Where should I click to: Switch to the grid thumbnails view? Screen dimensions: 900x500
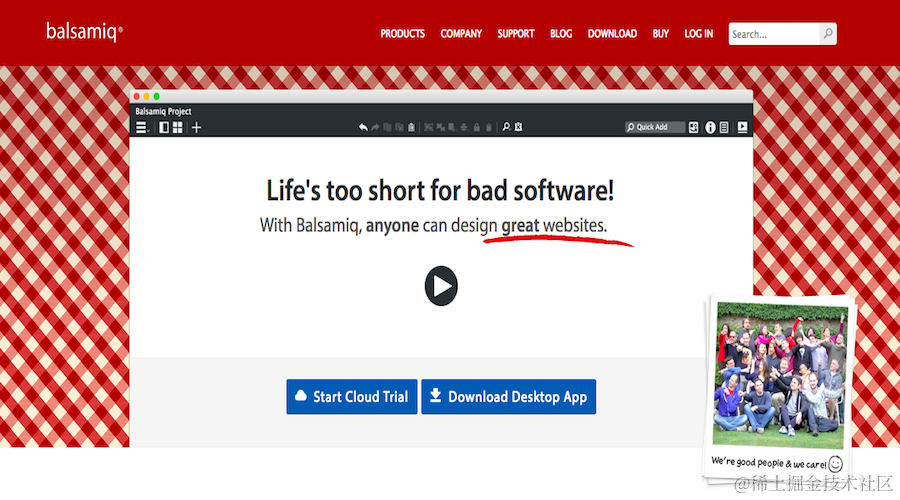pyautogui.click(x=177, y=127)
